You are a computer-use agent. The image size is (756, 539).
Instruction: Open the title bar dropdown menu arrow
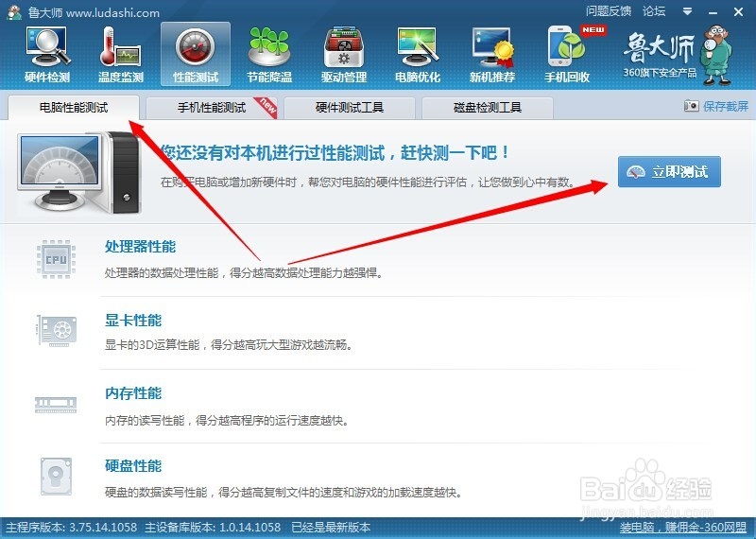coord(688,11)
